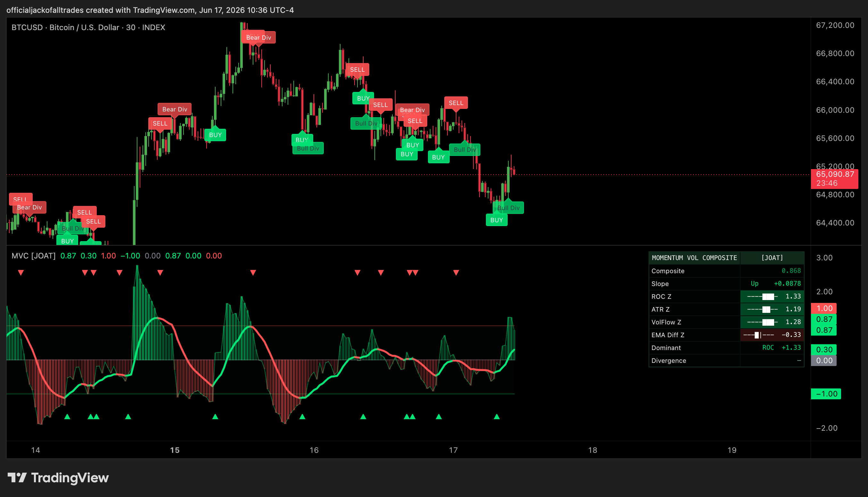Screen dimensions: 868x497
Task: Click the rightmost SELL label on the price chart
Action: coord(456,103)
